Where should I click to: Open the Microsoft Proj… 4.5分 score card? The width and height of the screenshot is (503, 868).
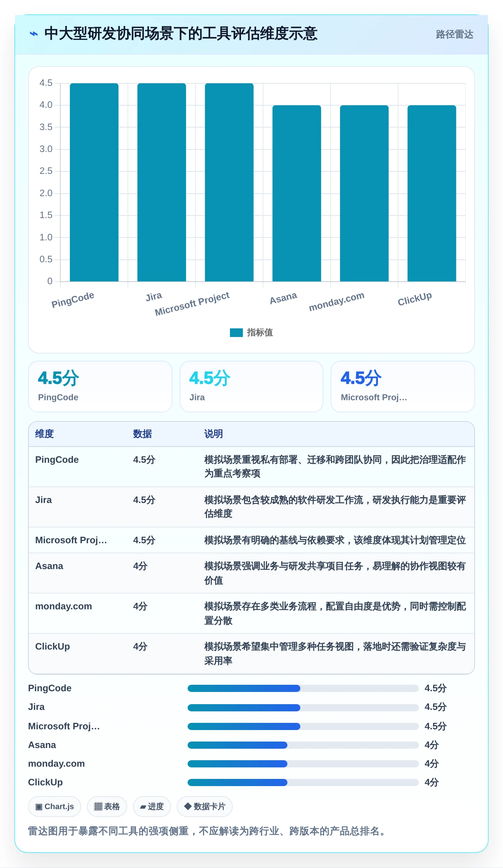point(403,387)
